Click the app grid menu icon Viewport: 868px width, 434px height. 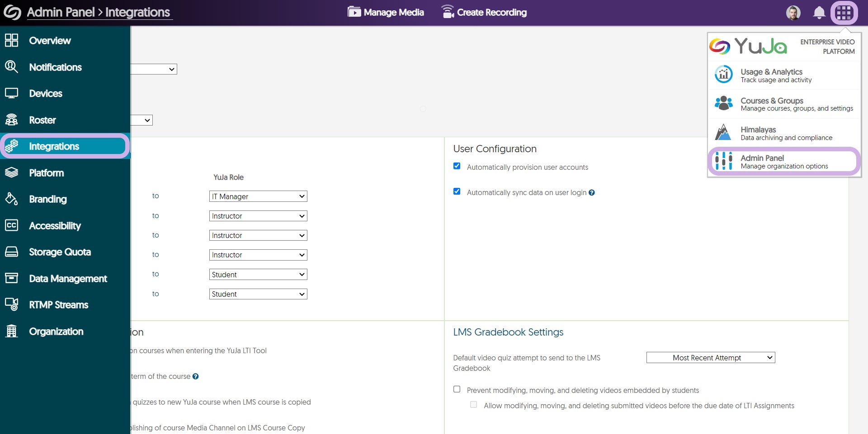point(844,13)
